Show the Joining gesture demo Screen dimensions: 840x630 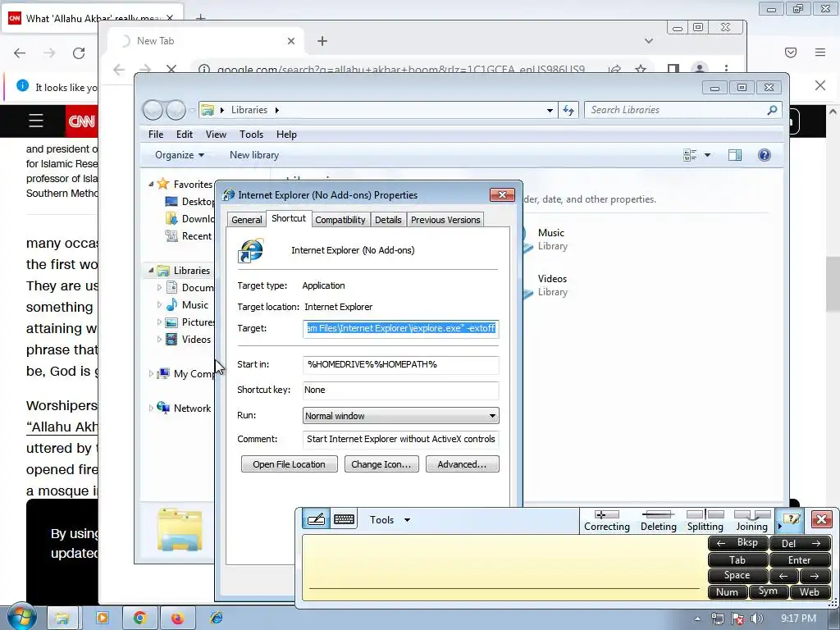click(751, 521)
